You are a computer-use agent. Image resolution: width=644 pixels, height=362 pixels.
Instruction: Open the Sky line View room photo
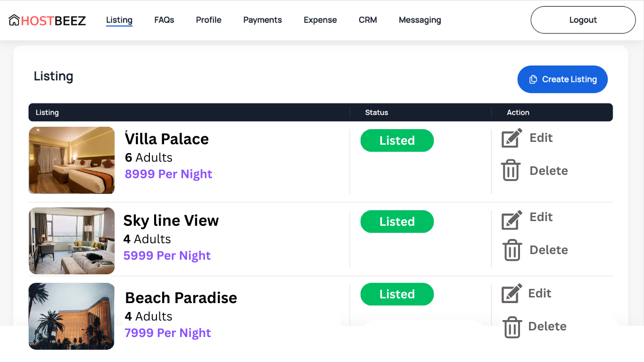click(72, 241)
